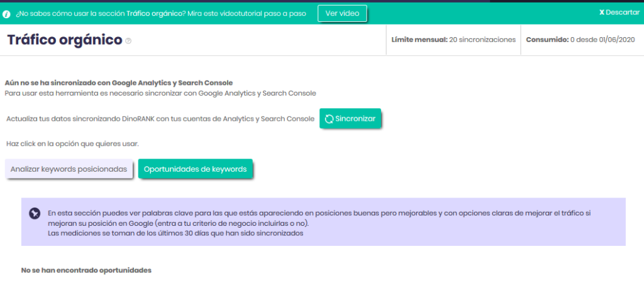
Task: Click the ¿No sabes cómo usar banner text
Action: tap(160, 13)
